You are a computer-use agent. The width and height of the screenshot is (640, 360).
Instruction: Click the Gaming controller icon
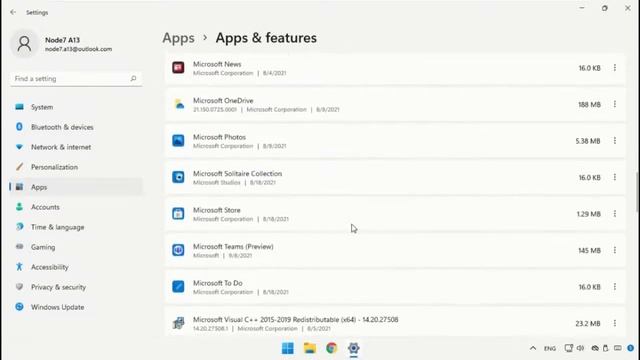pos(19,247)
